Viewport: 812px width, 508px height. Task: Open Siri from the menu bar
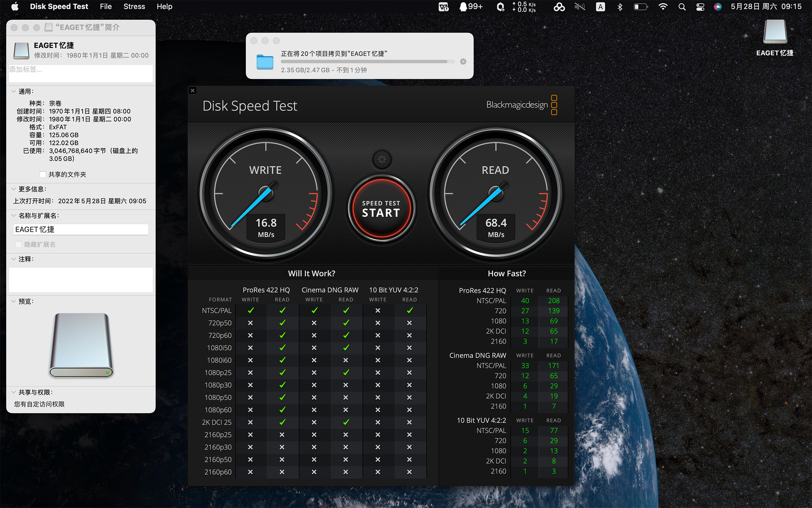click(718, 7)
